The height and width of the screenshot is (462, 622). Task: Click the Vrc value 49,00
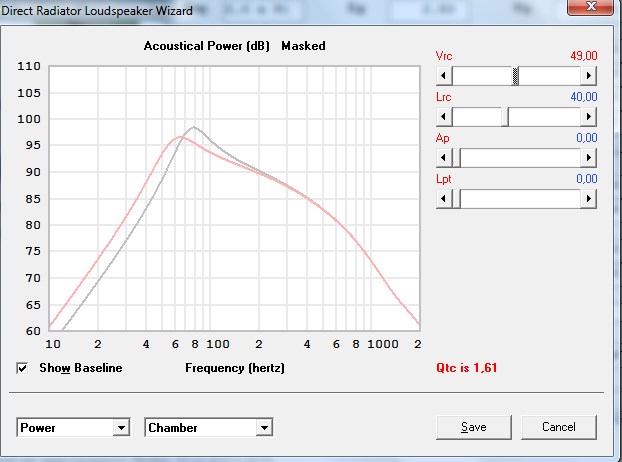(x=584, y=56)
